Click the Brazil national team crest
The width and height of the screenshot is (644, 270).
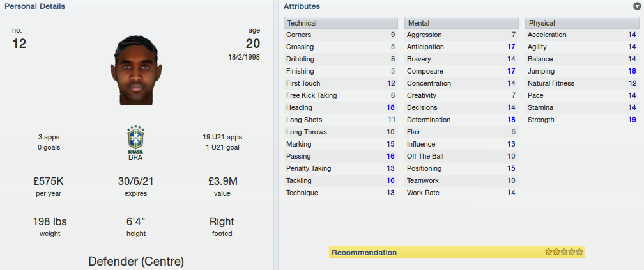pos(136,139)
